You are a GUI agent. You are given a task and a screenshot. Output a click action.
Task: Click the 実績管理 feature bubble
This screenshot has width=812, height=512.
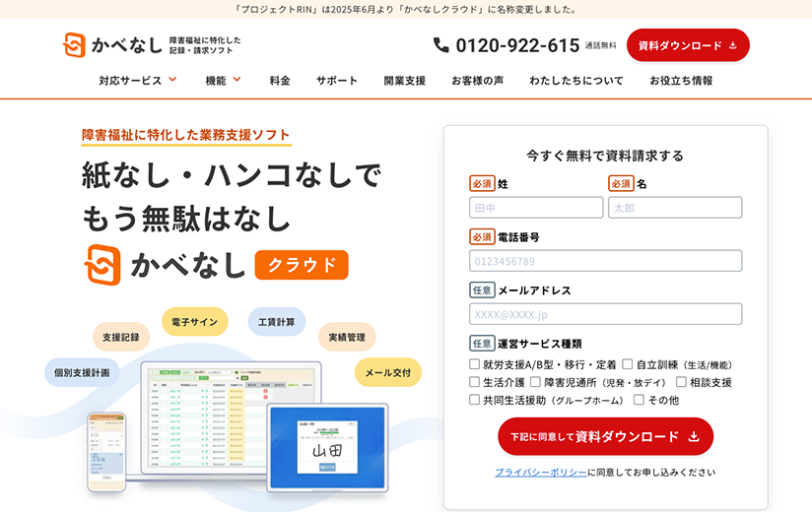(x=347, y=337)
